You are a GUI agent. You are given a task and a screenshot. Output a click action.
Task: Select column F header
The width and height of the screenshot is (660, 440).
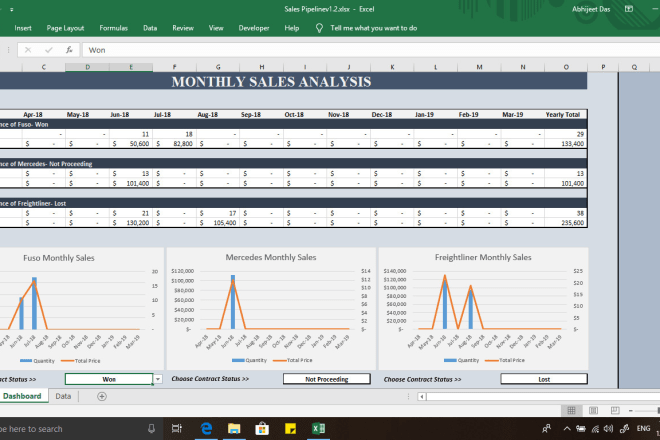[174, 67]
